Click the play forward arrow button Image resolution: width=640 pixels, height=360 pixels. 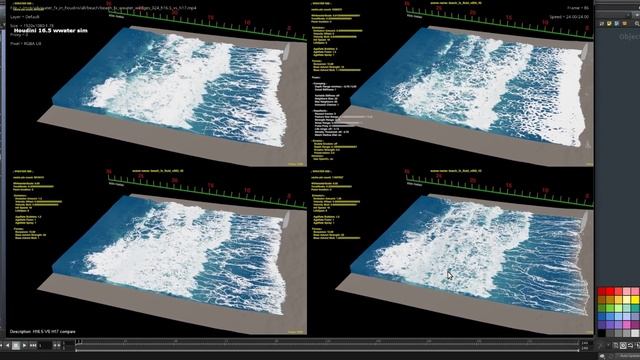(x=24, y=345)
